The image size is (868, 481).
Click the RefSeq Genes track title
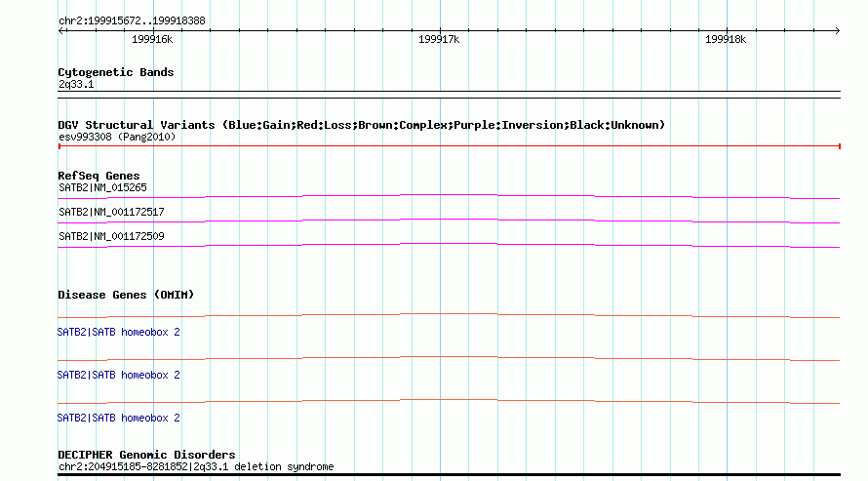pyautogui.click(x=99, y=176)
